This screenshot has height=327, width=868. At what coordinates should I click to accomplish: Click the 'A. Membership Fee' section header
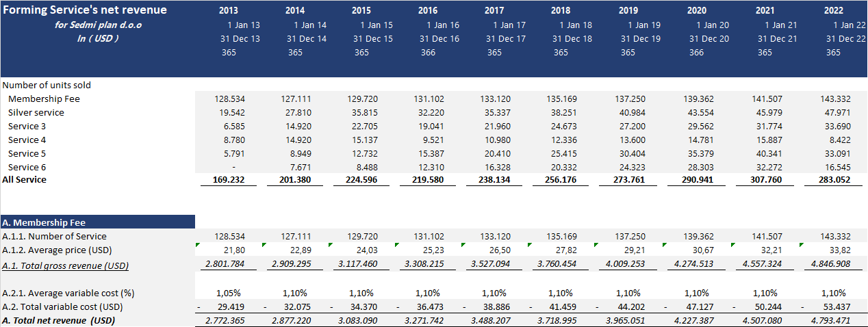pyautogui.click(x=44, y=222)
